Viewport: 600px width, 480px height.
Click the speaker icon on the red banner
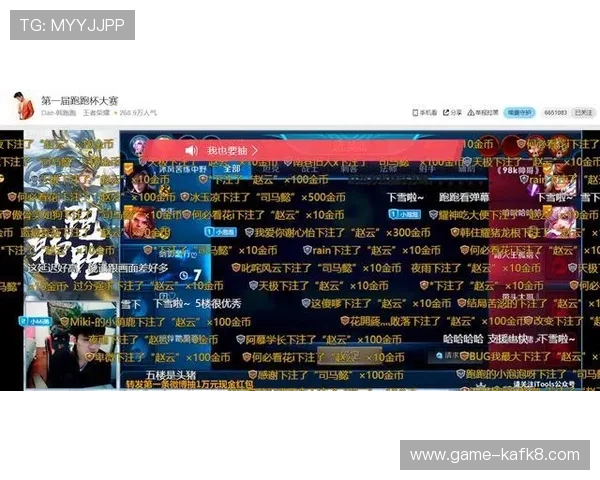click(191, 150)
